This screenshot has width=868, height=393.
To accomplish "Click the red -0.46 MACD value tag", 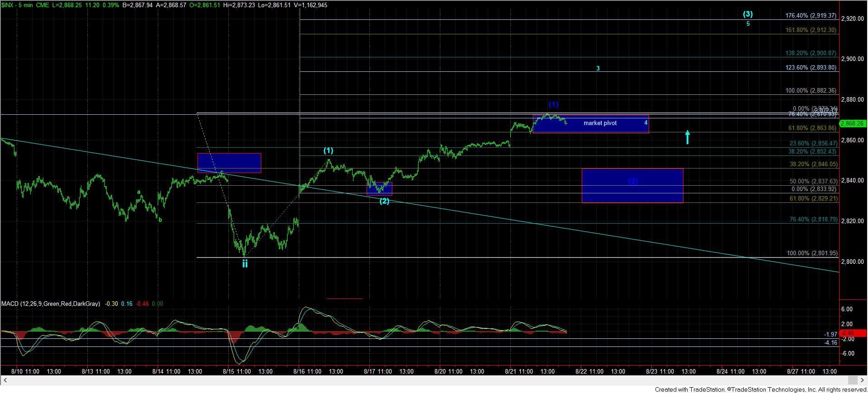I will 852,333.
